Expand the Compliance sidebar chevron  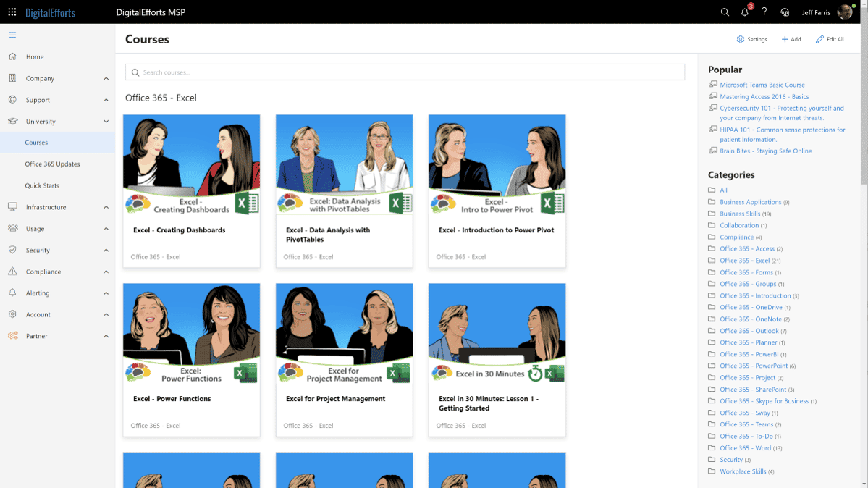point(106,272)
